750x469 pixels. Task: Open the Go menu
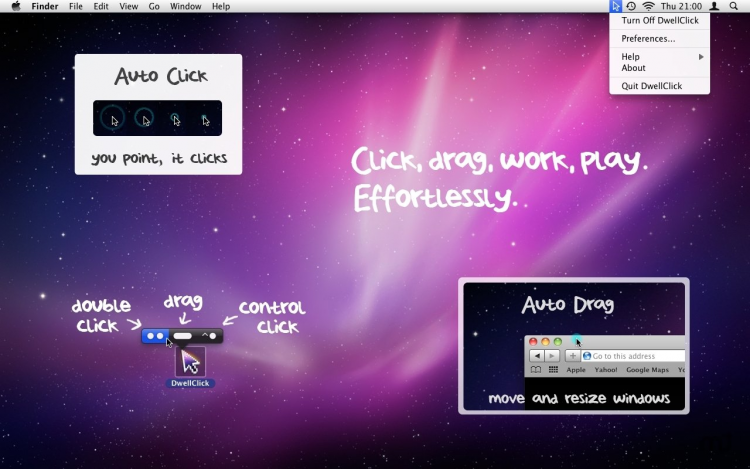(154, 6)
